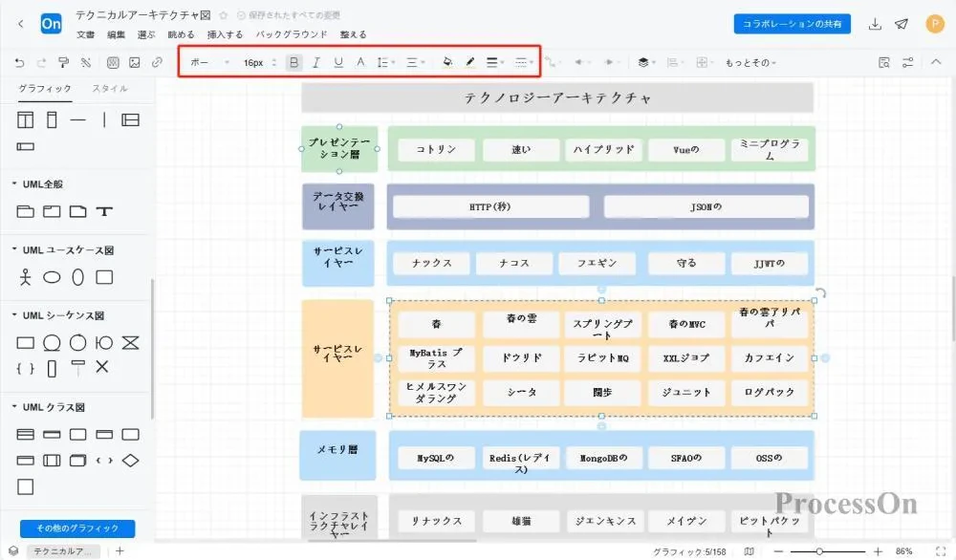Click the Fill Color bucket icon
The width and height of the screenshot is (956, 560).
coord(448,62)
